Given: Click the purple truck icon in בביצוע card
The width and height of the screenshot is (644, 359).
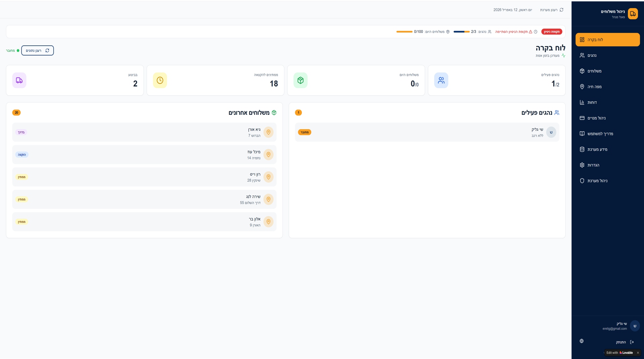Looking at the screenshot, I should click(19, 81).
